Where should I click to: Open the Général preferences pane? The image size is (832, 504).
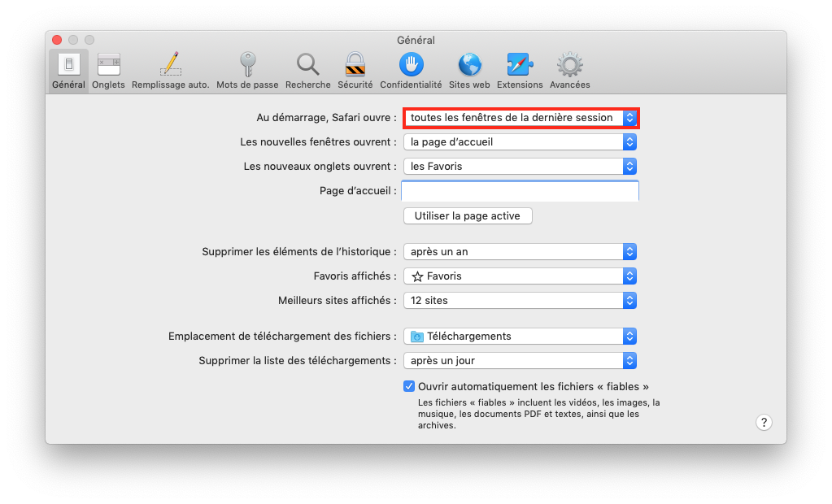68,71
